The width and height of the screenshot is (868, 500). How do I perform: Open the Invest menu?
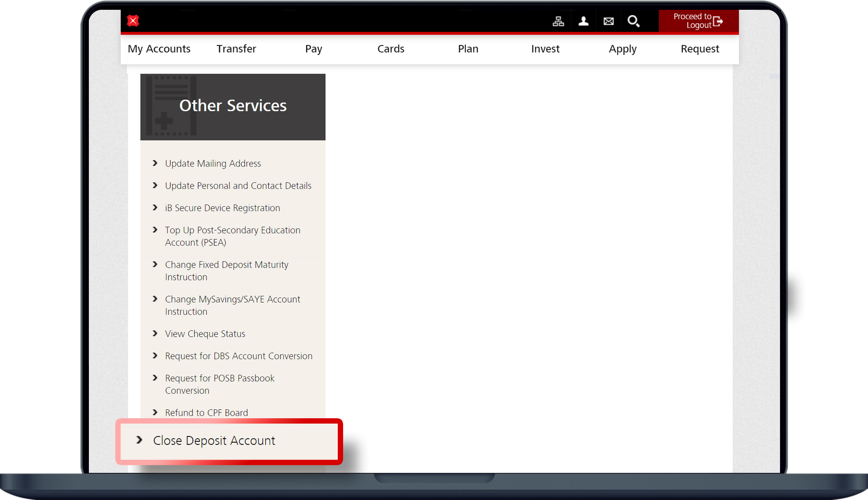pyautogui.click(x=545, y=49)
